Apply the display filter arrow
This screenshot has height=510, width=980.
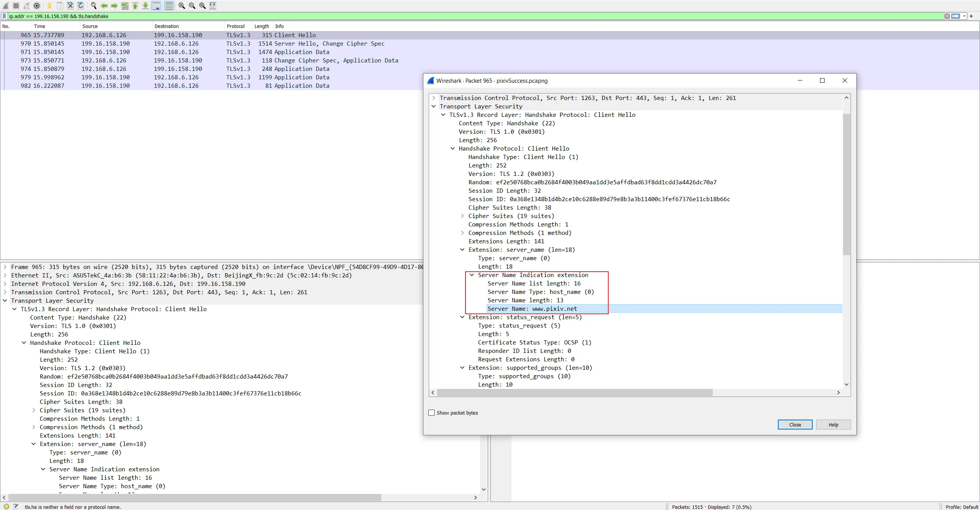tap(956, 16)
